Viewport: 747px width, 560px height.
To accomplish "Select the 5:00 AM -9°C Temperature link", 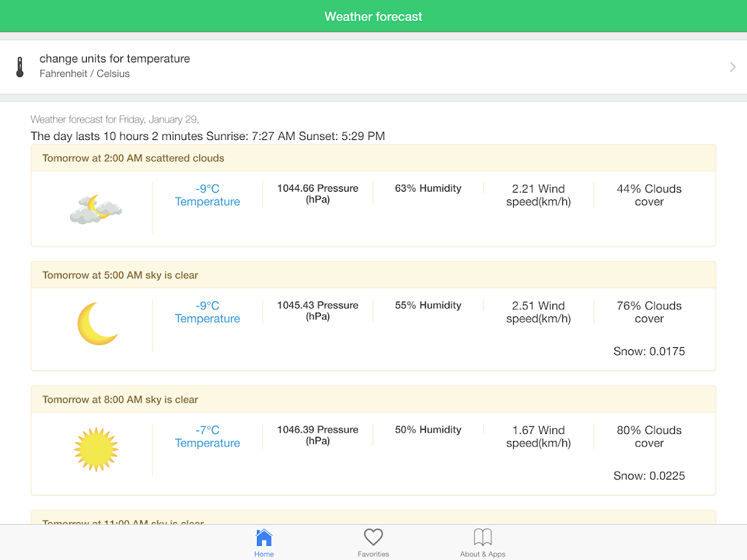I will coord(207,312).
